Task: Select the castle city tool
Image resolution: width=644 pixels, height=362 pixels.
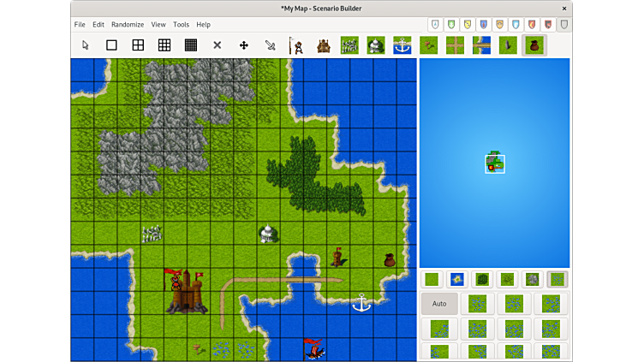Action: pyautogui.click(x=323, y=45)
